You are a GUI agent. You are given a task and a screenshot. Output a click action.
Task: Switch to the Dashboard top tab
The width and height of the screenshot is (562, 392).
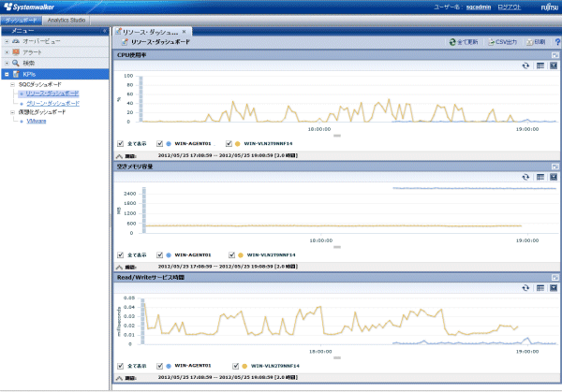click(21, 21)
